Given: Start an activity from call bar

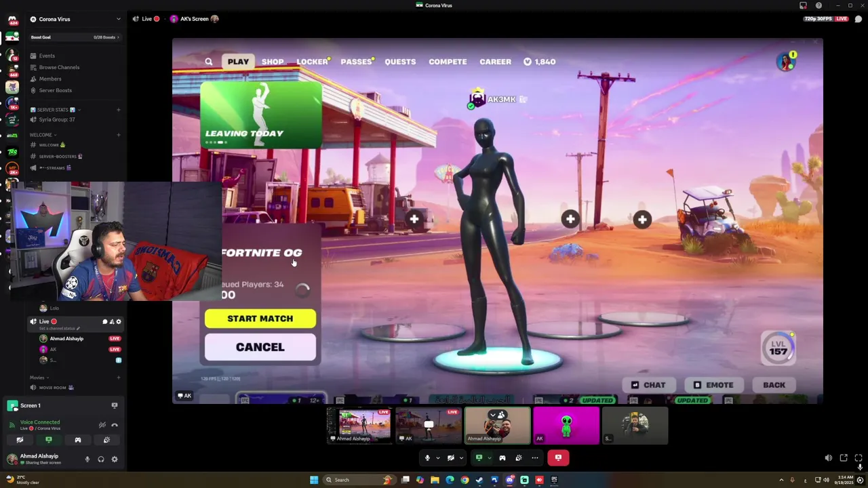Looking at the screenshot, I should [502, 457].
